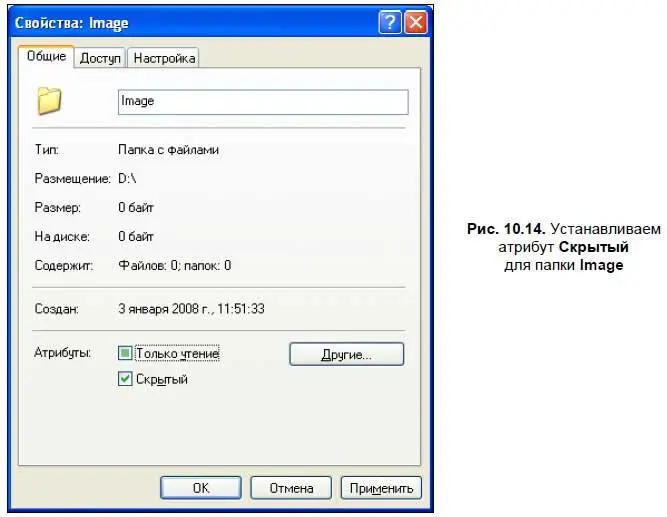The width and height of the screenshot is (667, 517).
Task: Click the Размер value 0 байт
Action: coord(136,208)
